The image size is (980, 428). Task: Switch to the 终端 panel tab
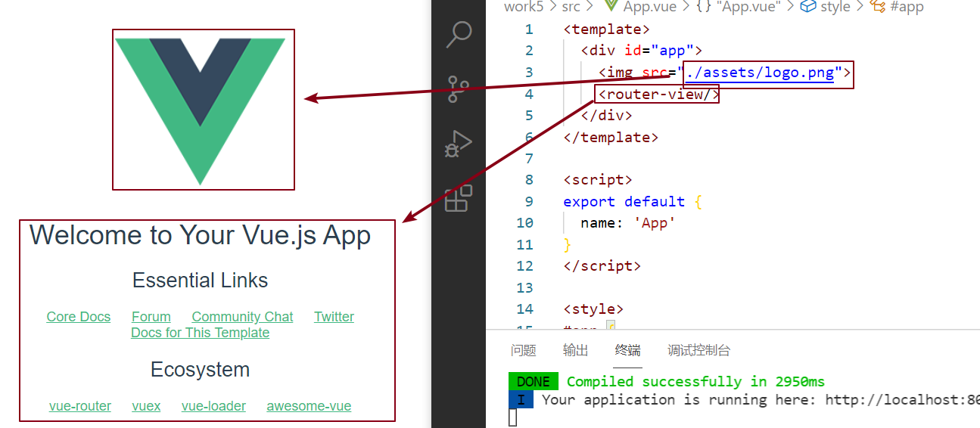click(627, 350)
